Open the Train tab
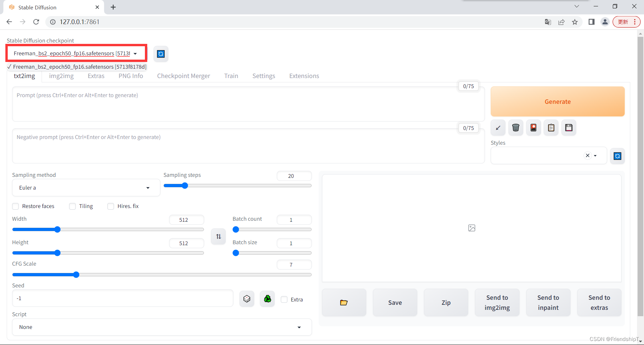 (231, 76)
